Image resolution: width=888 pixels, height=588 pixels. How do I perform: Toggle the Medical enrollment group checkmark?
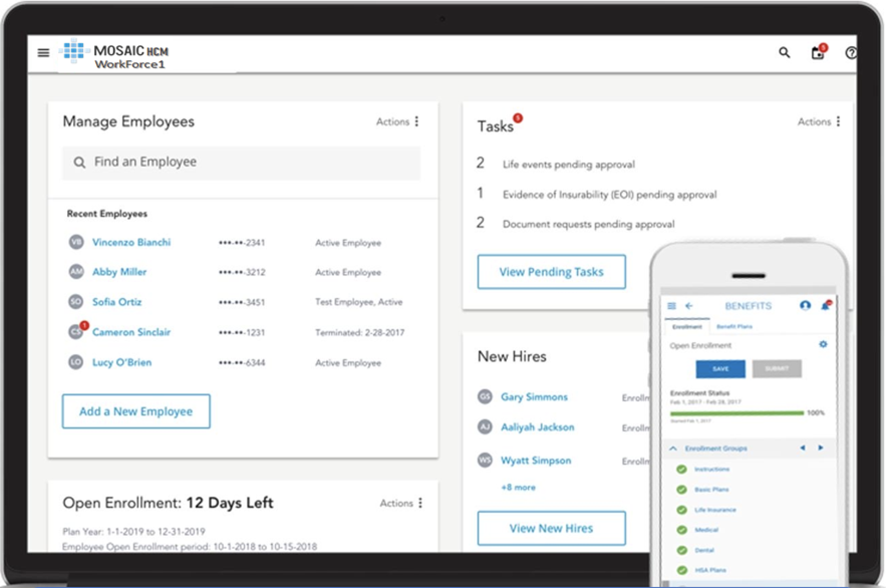tap(681, 530)
